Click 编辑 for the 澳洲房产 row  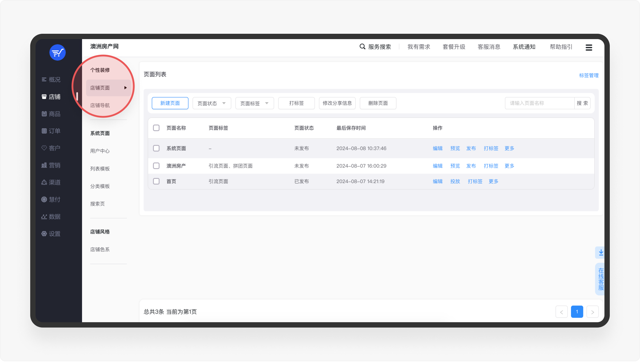click(437, 166)
